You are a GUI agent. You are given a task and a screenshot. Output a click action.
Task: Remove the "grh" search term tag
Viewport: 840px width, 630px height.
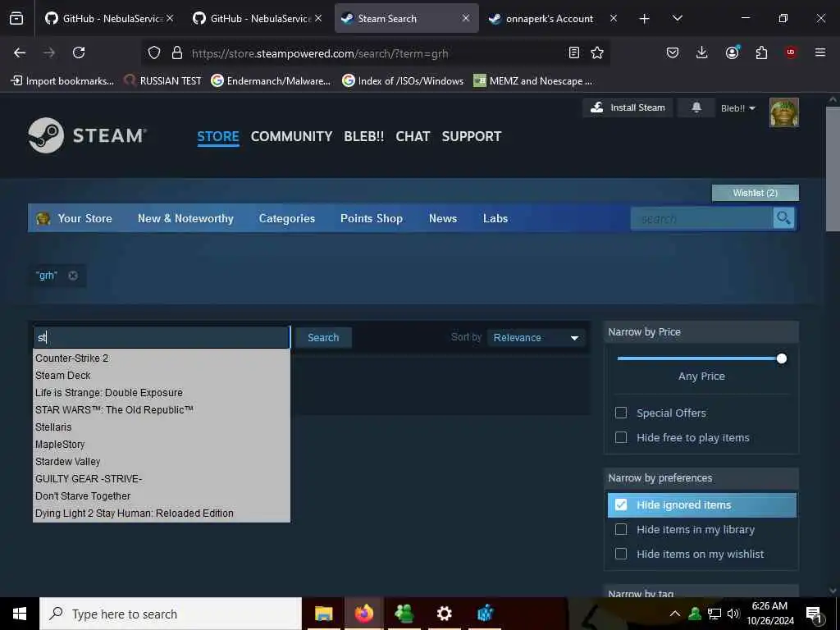point(73,276)
